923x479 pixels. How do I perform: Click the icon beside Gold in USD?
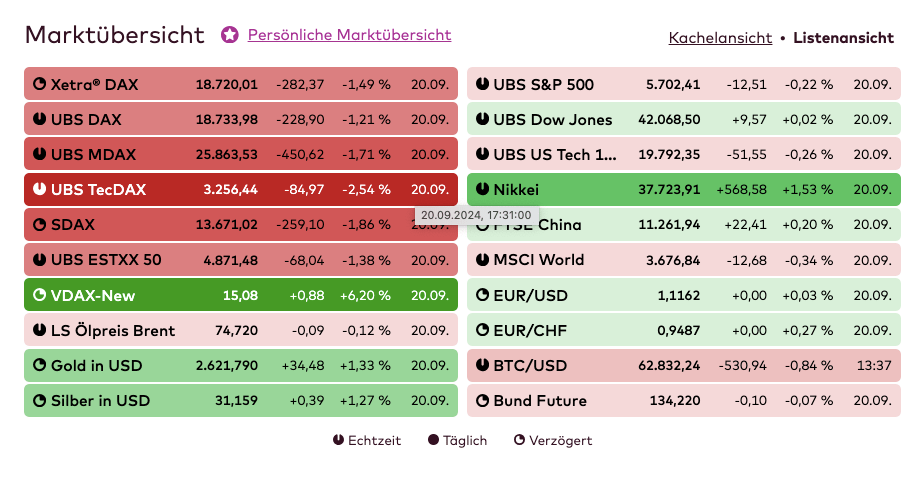pyautogui.click(x=39, y=366)
